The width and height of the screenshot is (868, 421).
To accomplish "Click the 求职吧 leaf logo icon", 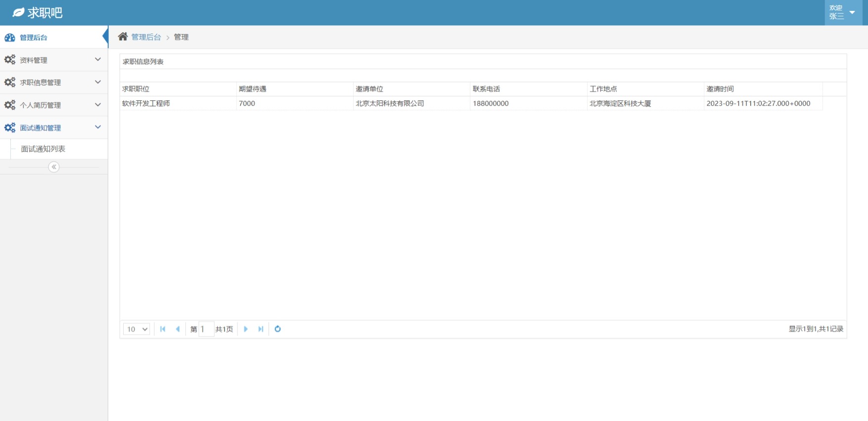I will [x=18, y=12].
